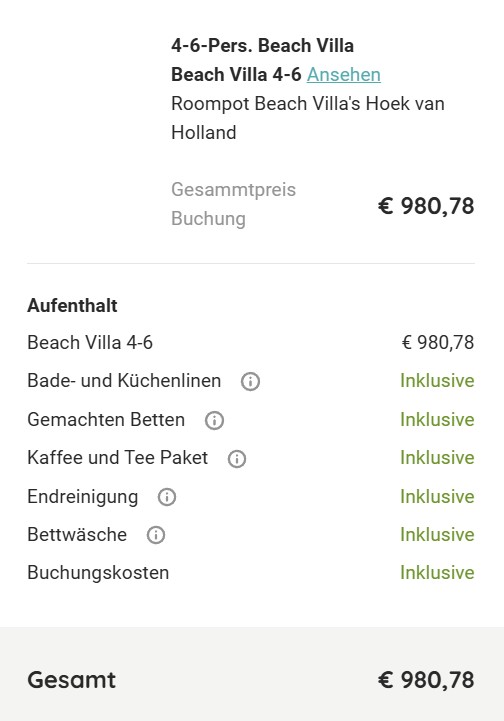Click the Gesamt total label
Screen dimensions: 504x721
pyautogui.click(x=72, y=680)
